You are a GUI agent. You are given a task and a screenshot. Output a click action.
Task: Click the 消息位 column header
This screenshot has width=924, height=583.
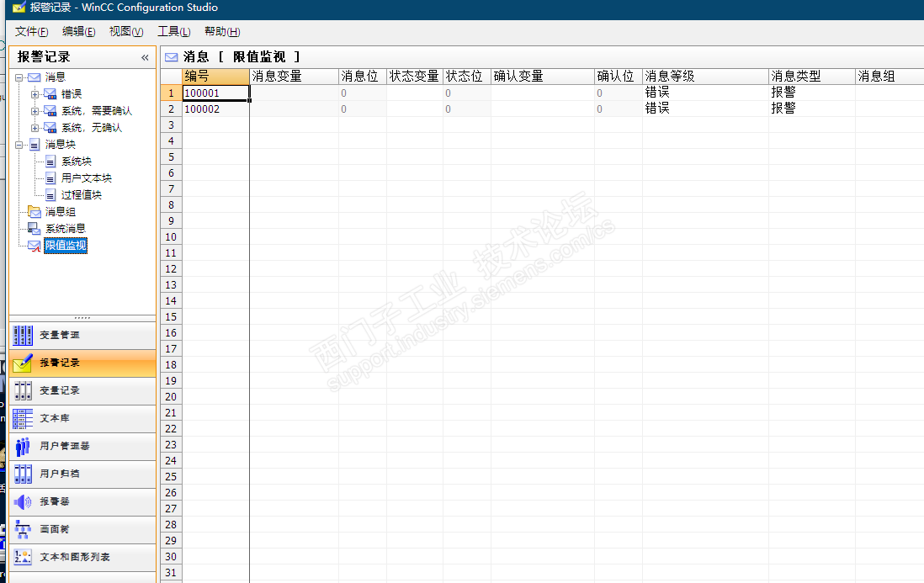click(363, 77)
